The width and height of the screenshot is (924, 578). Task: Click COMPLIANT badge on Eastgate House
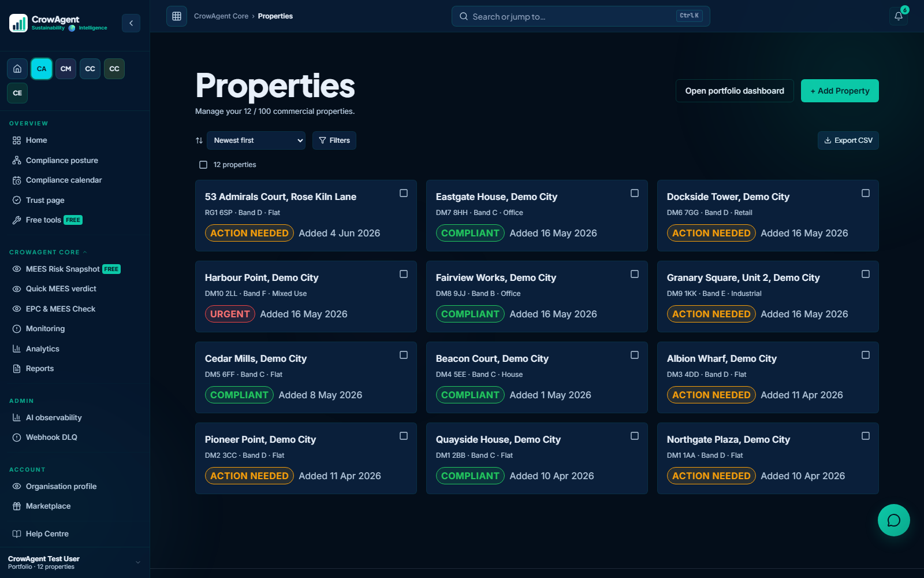pos(470,233)
